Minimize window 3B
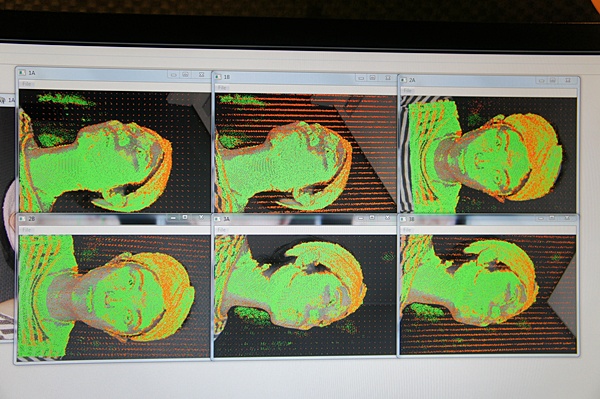 tap(541, 218)
